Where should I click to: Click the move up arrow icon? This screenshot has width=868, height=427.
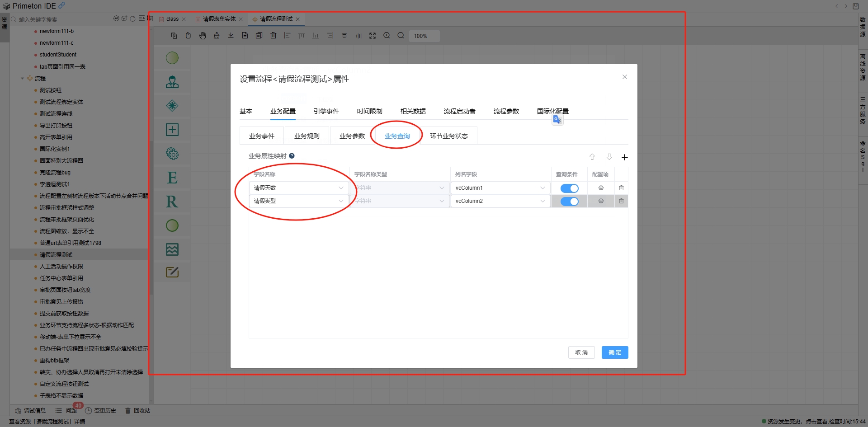pyautogui.click(x=592, y=157)
